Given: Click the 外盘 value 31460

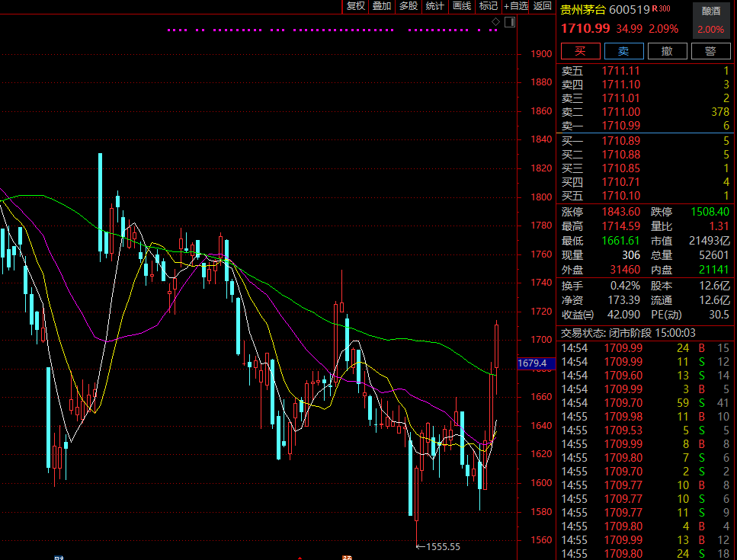Looking at the screenshot, I should [x=625, y=270].
